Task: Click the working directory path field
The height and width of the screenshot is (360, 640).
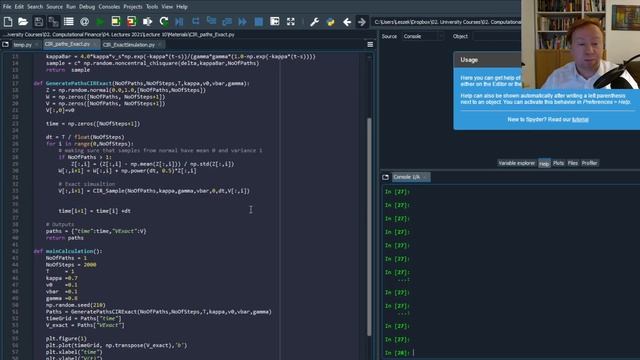Action: click(x=447, y=22)
